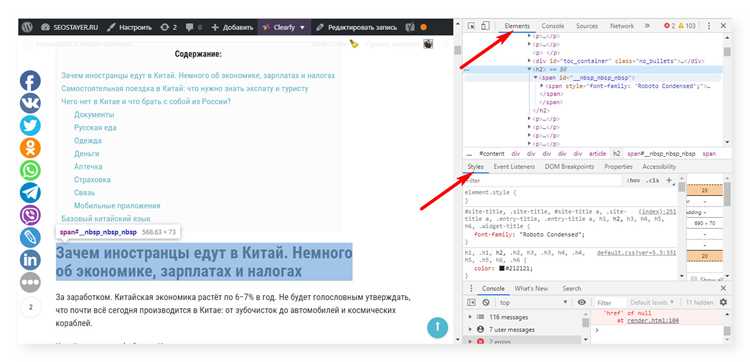Viewport: 750px width, 362px height.
Task: Click Настроить in admin bar
Action: pos(129,27)
